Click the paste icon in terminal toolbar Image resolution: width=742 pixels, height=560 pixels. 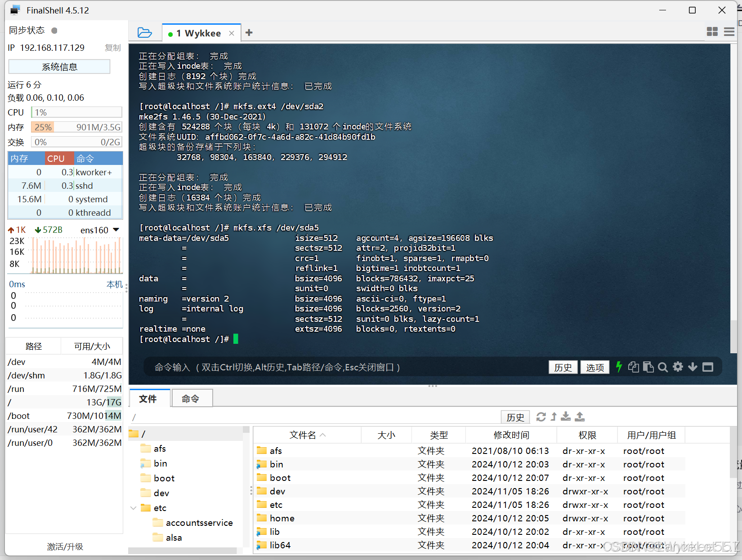pyautogui.click(x=648, y=367)
